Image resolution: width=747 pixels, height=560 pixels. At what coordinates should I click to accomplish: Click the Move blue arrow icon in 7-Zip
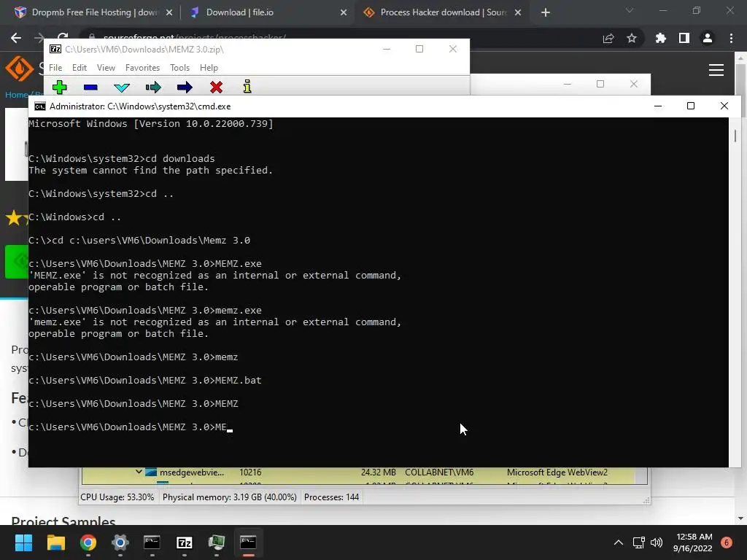(x=185, y=87)
